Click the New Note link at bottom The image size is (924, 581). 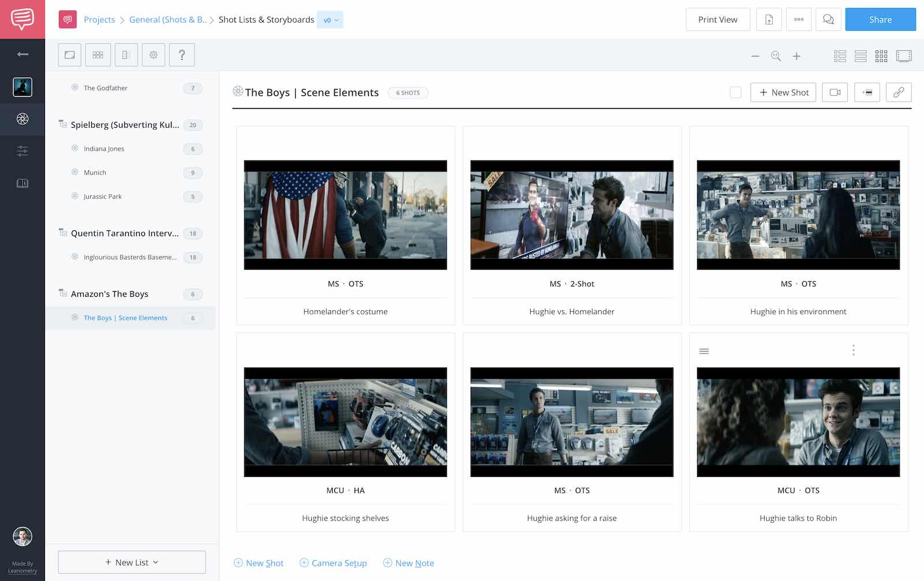[409, 563]
